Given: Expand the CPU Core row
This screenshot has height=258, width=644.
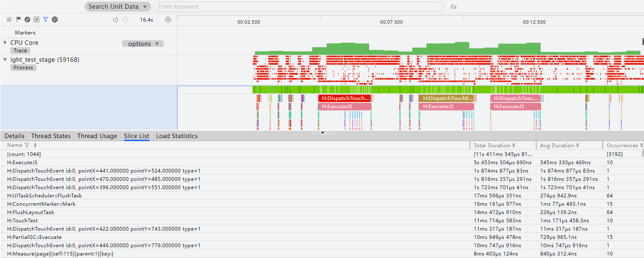Looking at the screenshot, I should click(5, 42).
